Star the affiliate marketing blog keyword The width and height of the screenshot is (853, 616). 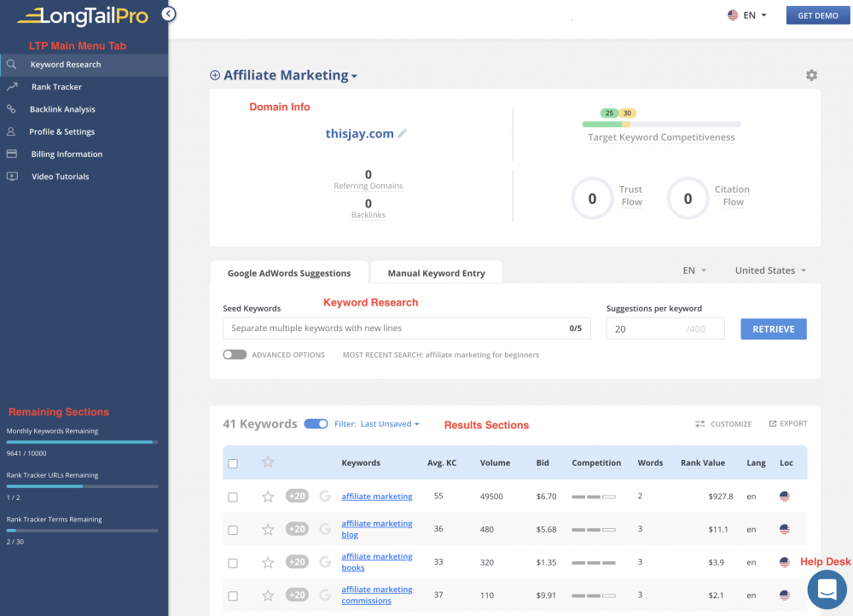tap(268, 530)
